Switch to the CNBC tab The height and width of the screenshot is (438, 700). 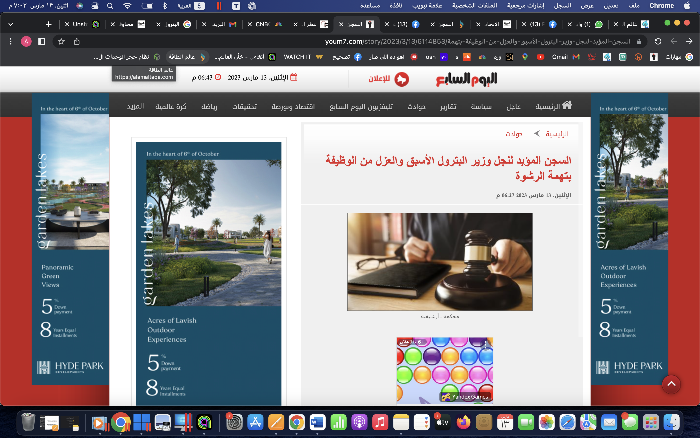(x=265, y=24)
